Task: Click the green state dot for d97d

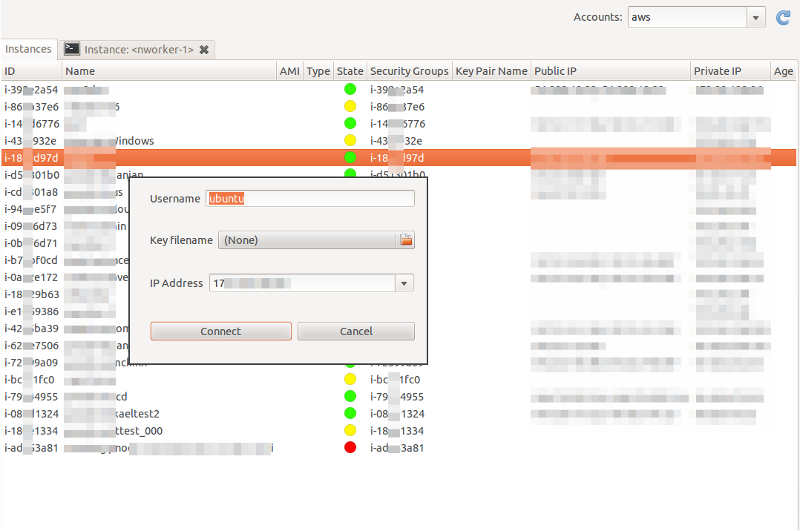Action: pyautogui.click(x=350, y=157)
